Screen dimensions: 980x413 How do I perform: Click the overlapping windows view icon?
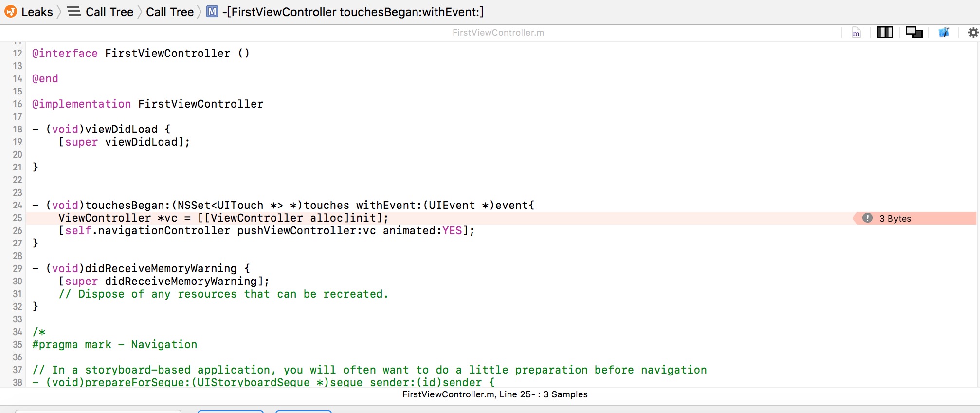pos(914,33)
